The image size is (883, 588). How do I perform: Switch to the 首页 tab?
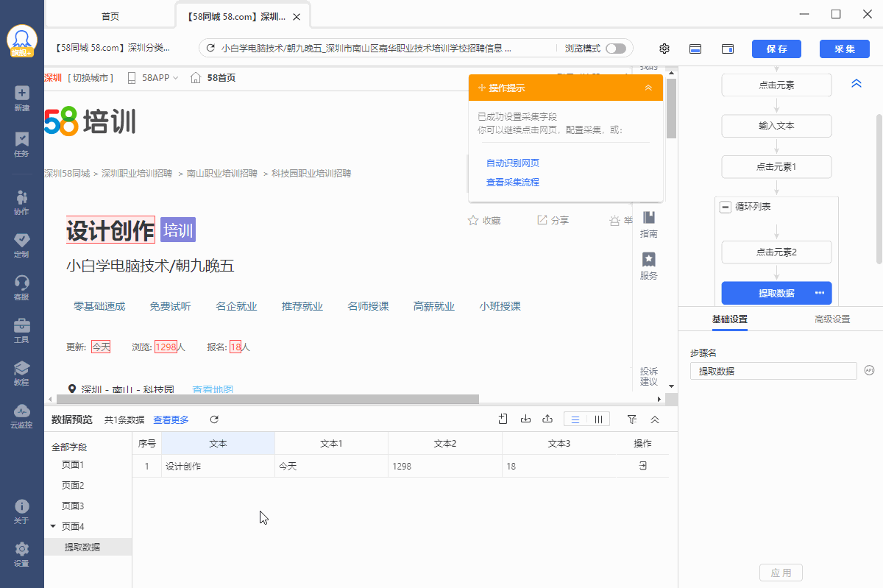(x=110, y=16)
